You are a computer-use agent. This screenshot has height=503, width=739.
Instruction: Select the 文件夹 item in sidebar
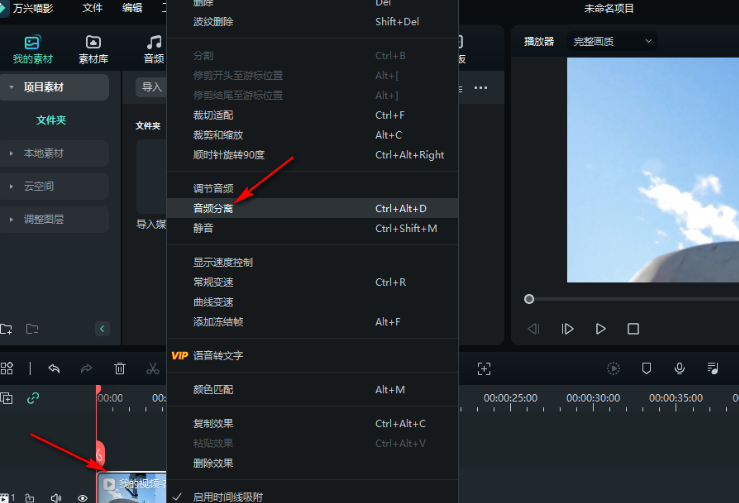tap(51, 120)
